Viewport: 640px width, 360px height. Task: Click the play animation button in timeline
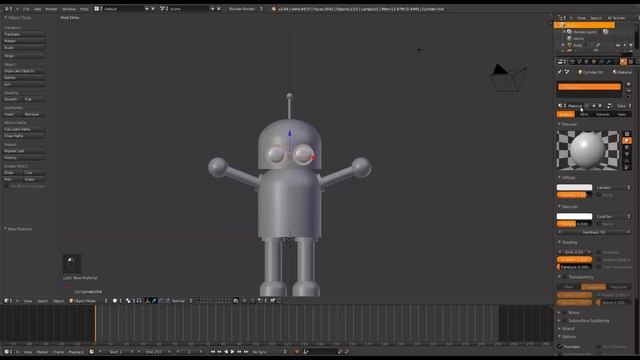[233, 352]
